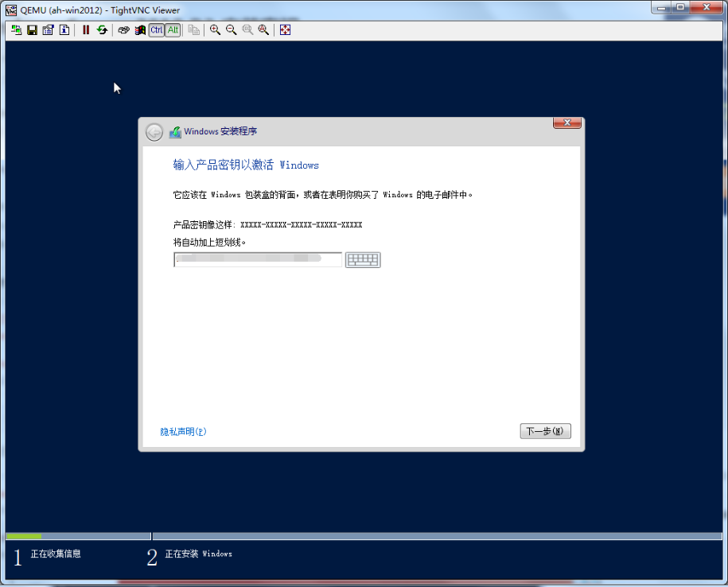Click the Auto zoom magnifier icon
The height and width of the screenshot is (587, 728).
pyautogui.click(x=263, y=30)
